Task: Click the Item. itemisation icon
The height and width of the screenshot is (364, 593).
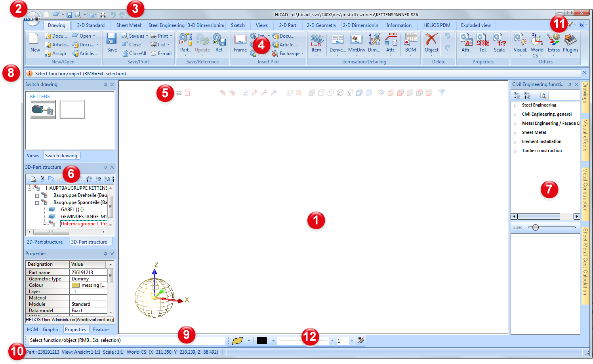Action: [x=317, y=39]
